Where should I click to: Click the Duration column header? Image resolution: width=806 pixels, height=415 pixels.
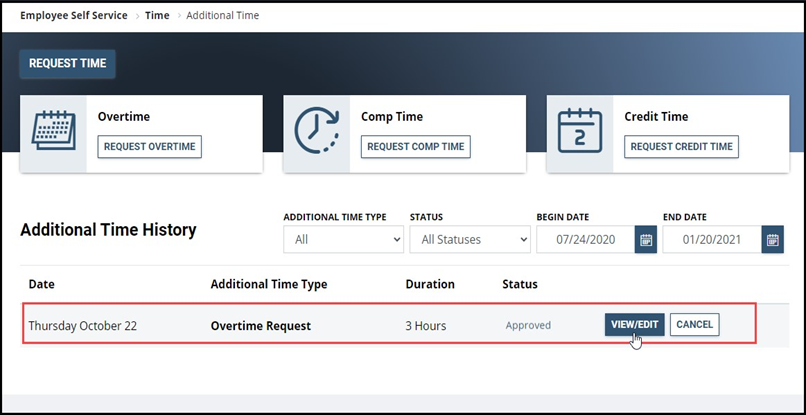430,284
